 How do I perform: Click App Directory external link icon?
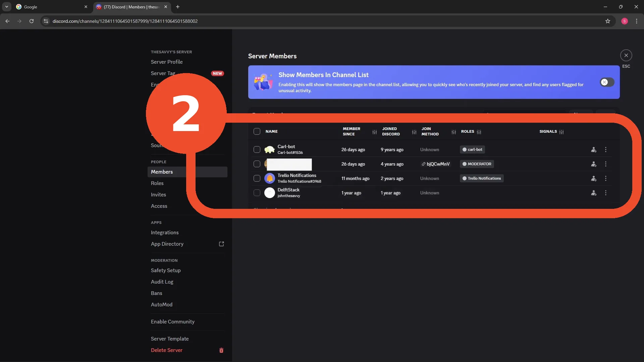coord(221,244)
